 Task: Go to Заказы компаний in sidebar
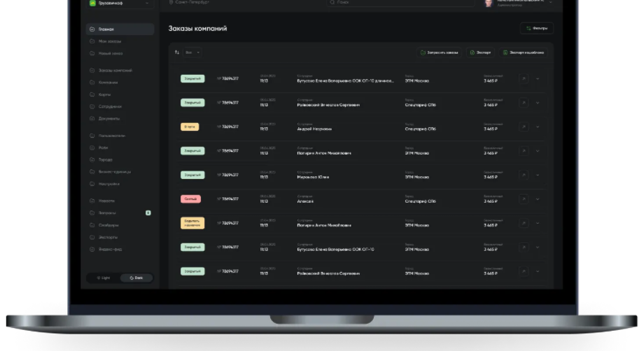point(115,71)
